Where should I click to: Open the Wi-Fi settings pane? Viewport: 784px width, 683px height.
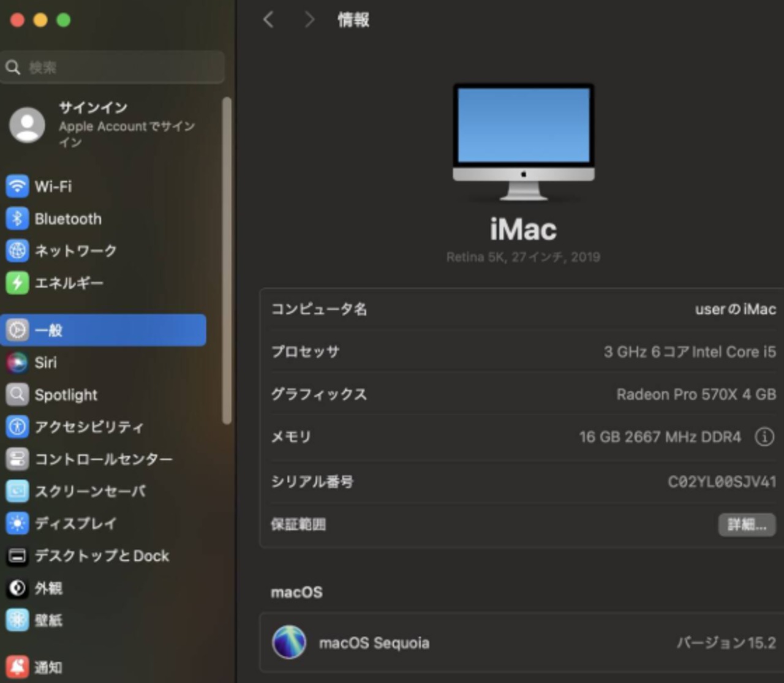(x=103, y=186)
